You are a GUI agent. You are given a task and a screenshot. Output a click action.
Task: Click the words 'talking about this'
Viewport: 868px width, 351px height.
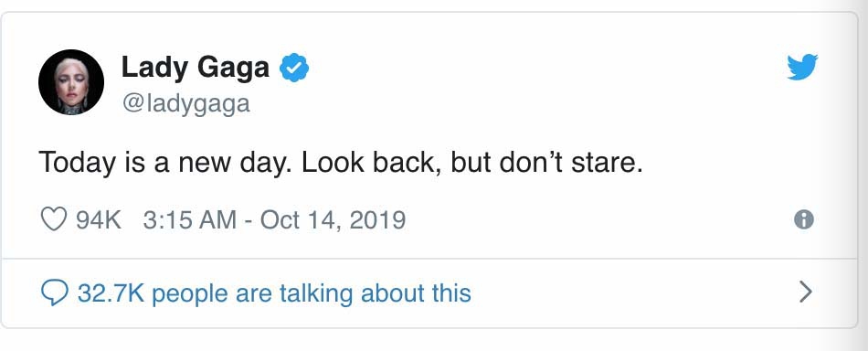click(375, 292)
